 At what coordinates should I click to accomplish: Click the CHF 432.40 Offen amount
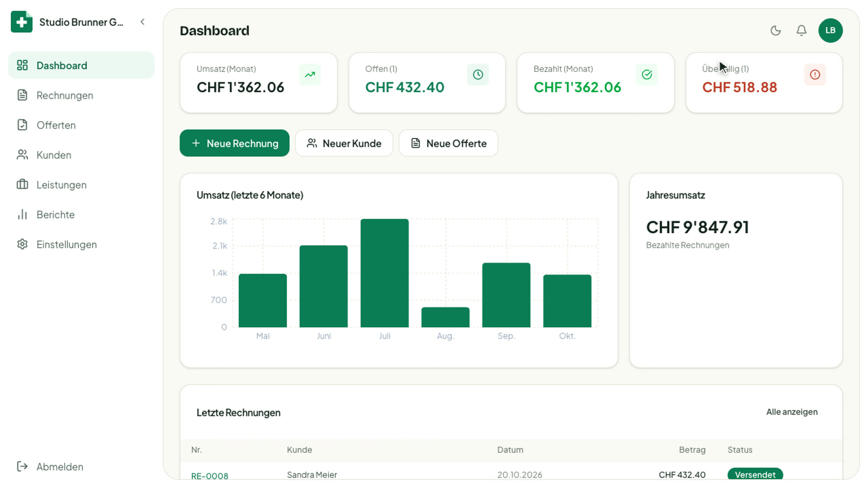click(x=405, y=87)
